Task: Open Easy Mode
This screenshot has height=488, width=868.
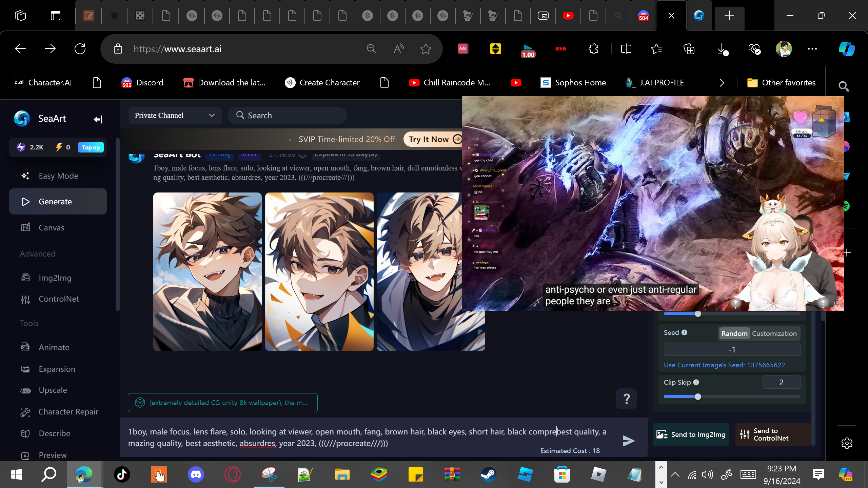Action: [x=58, y=176]
